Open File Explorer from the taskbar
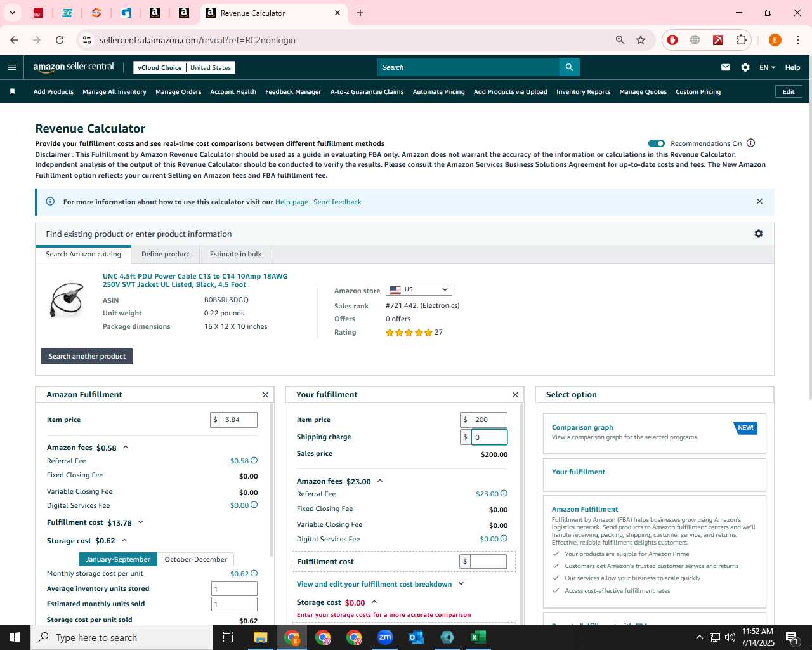 pos(260,637)
